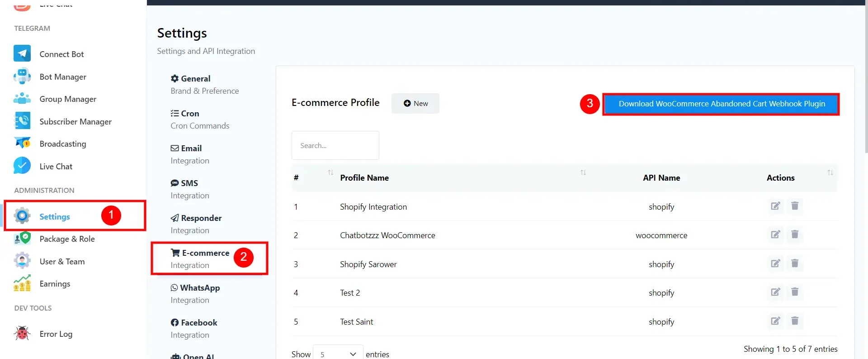The width and height of the screenshot is (868, 359).
Task: Open E-commerce Integration settings
Action: (x=200, y=259)
